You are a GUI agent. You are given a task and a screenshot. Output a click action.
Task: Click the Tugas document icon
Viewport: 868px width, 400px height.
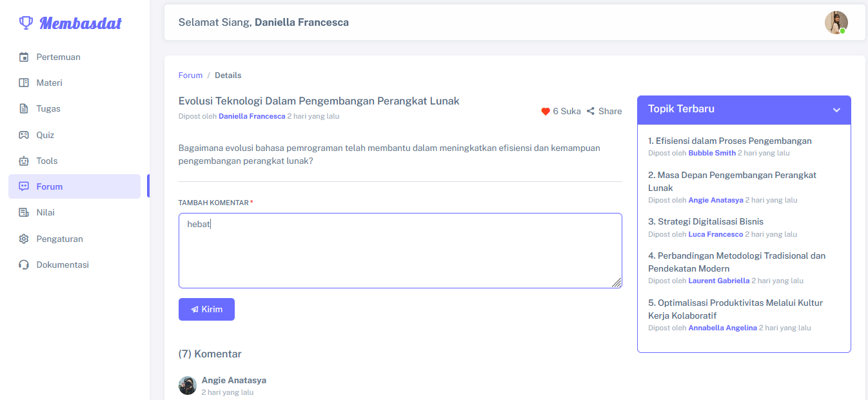[24, 108]
